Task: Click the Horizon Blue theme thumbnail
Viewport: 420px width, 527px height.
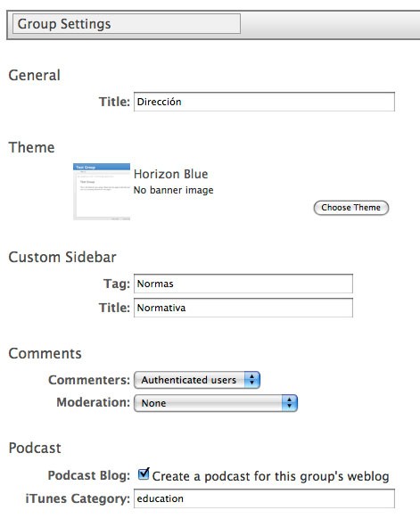Action: (x=102, y=192)
